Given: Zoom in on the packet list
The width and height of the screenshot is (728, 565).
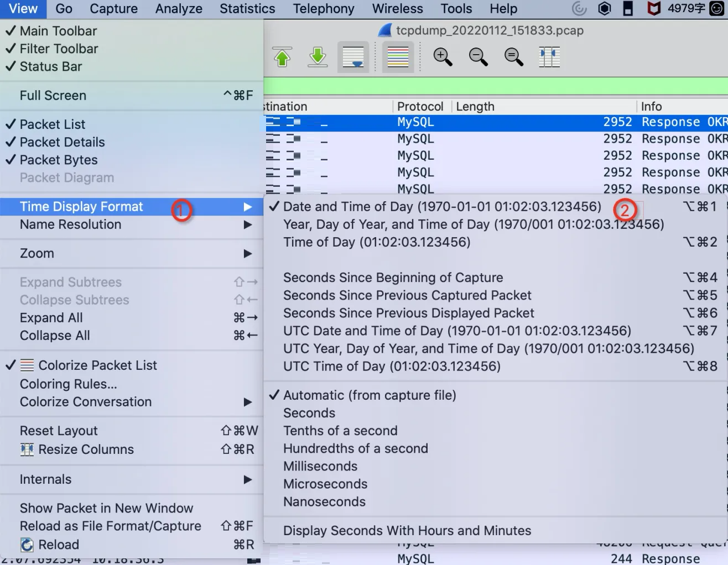Looking at the screenshot, I should (x=443, y=57).
